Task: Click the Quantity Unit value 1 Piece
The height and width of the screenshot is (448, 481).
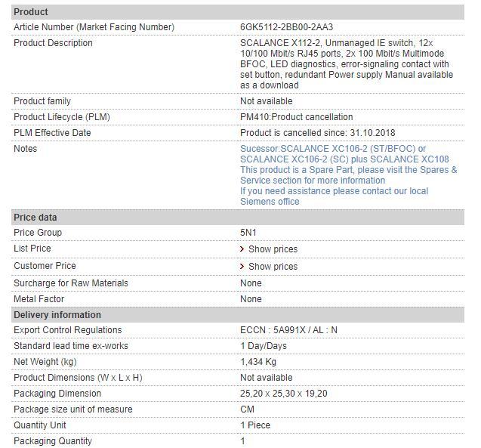Action: [255, 425]
